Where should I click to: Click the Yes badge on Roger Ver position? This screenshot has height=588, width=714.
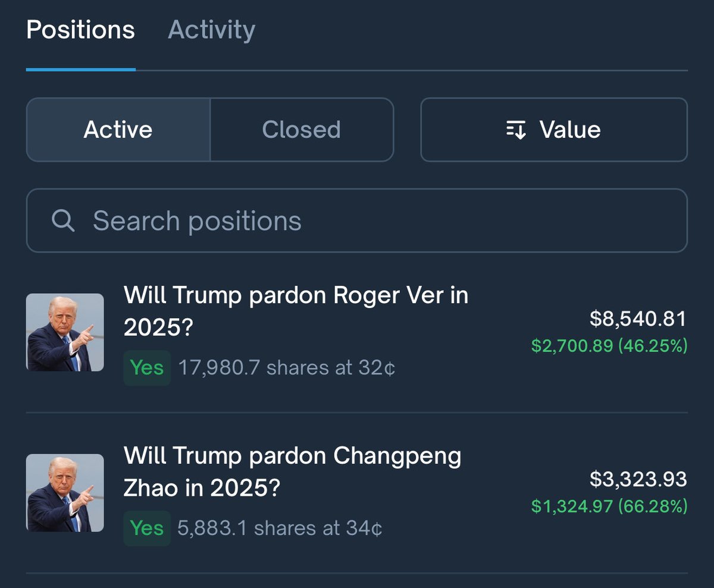pyautogui.click(x=147, y=368)
